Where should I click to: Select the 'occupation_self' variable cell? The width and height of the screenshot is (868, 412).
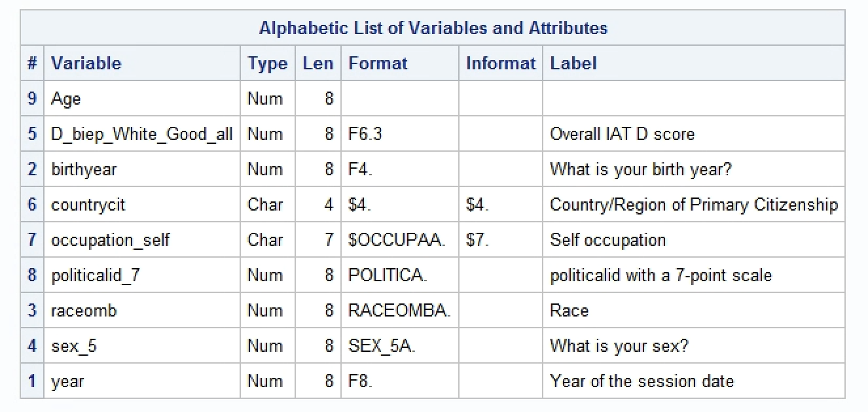click(110, 240)
